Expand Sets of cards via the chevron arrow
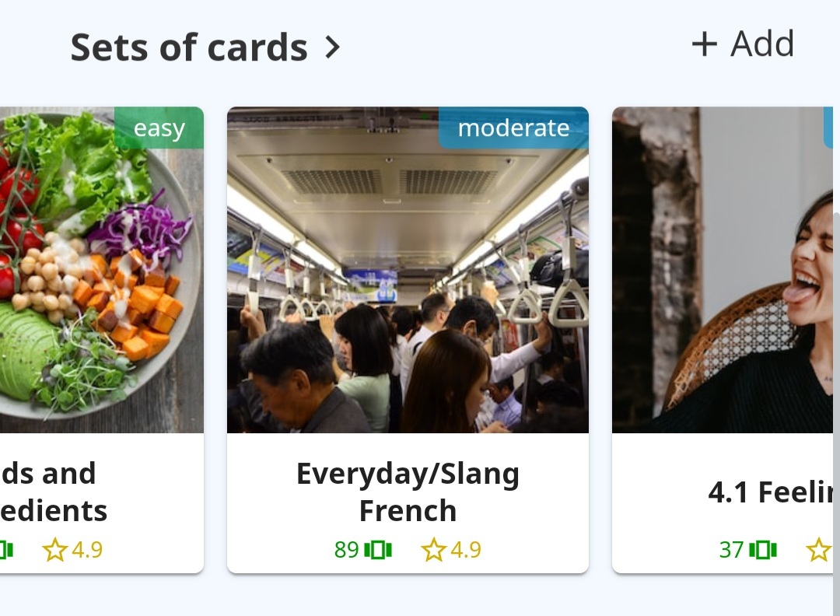Image resolution: width=840 pixels, height=616 pixels. 333,47
